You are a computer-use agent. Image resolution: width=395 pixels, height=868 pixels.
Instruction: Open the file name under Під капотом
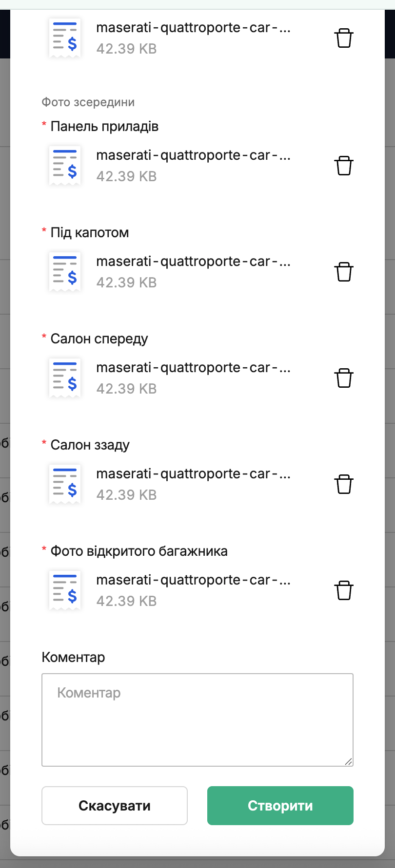click(x=193, y=262)
